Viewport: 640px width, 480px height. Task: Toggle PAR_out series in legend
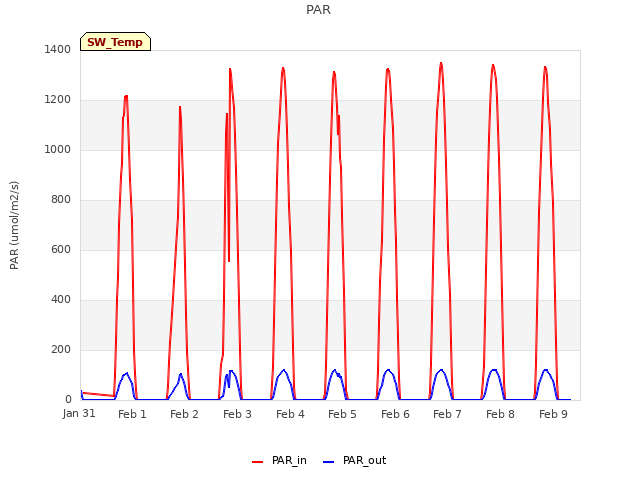click(x=354, y=461)
